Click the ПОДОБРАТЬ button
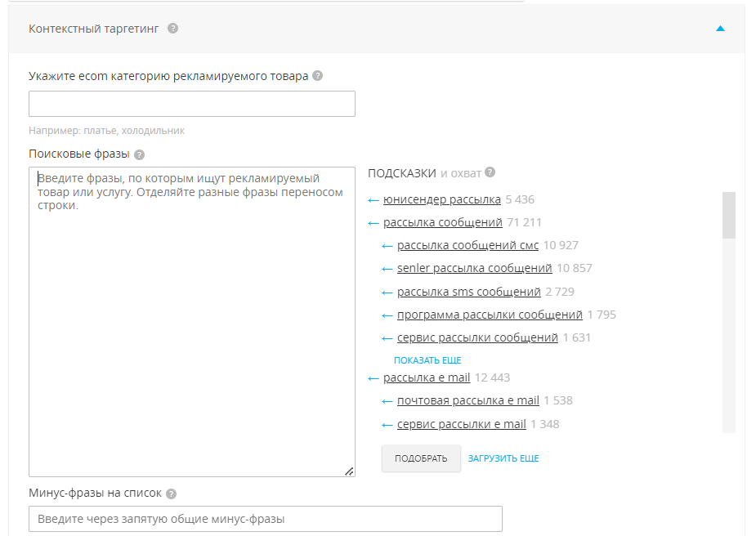Viewport: 756px width, 536px height. (x=421, y=458)
